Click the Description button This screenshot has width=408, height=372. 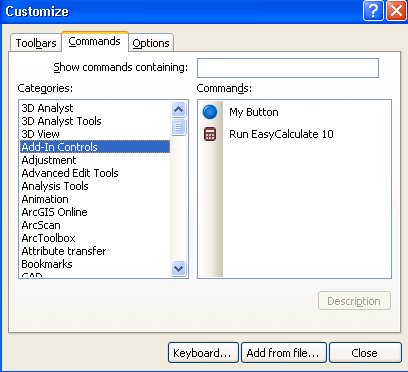(354, 301)
